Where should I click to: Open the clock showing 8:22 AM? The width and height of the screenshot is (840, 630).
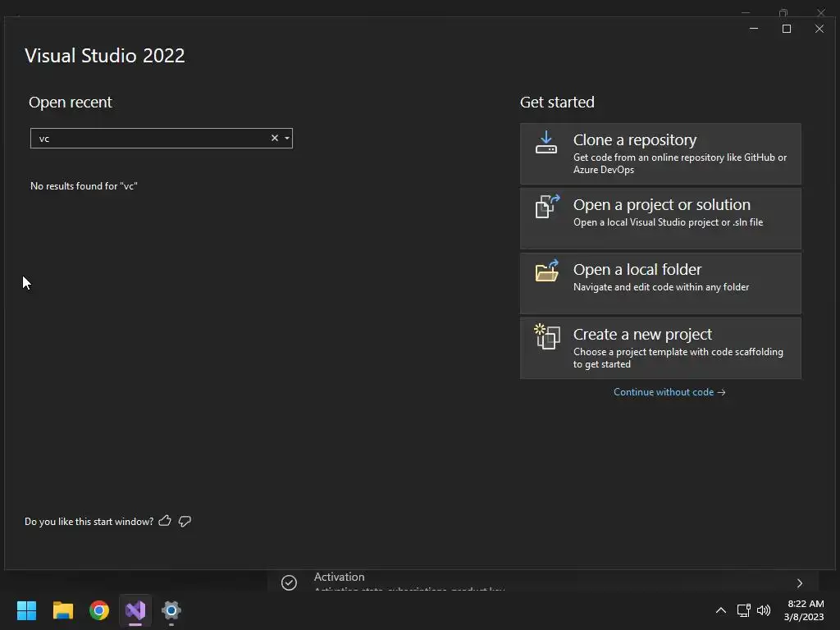tap(804, 610)
